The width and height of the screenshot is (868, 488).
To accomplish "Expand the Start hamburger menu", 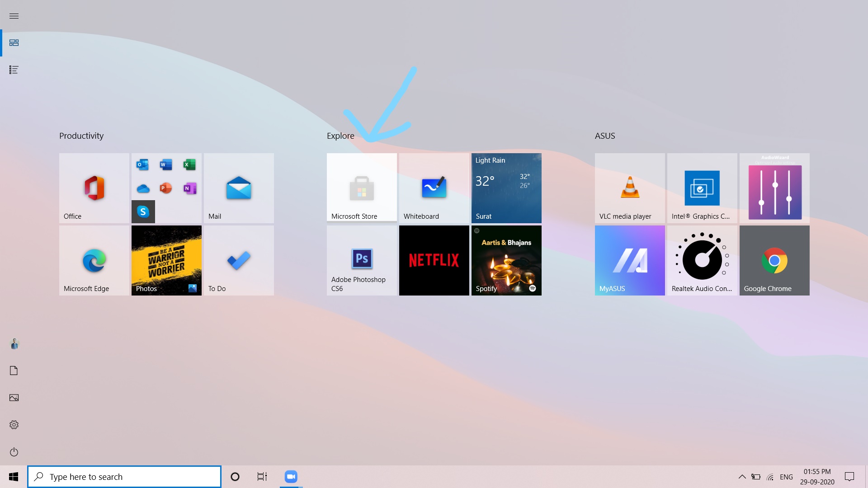I will point(14,16).
